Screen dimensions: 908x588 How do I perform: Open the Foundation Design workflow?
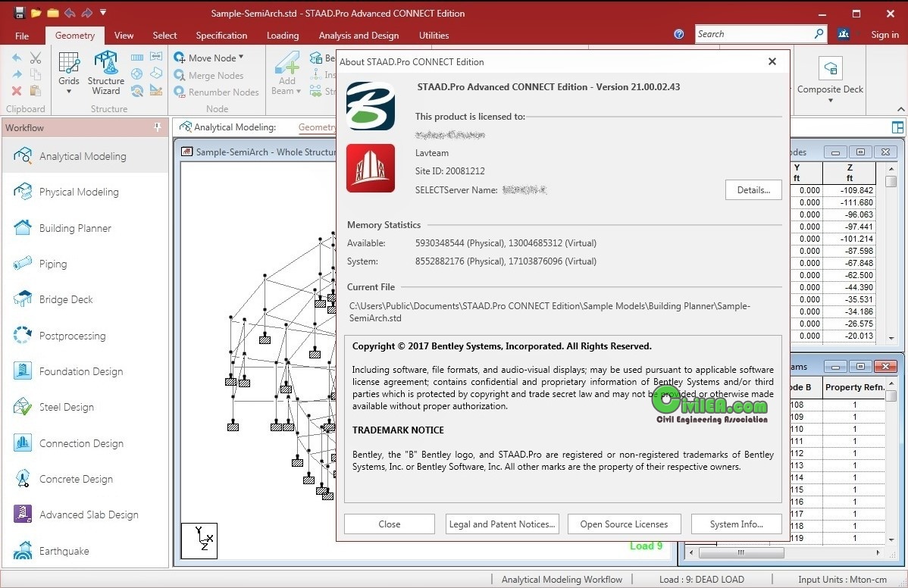(85, 371)
